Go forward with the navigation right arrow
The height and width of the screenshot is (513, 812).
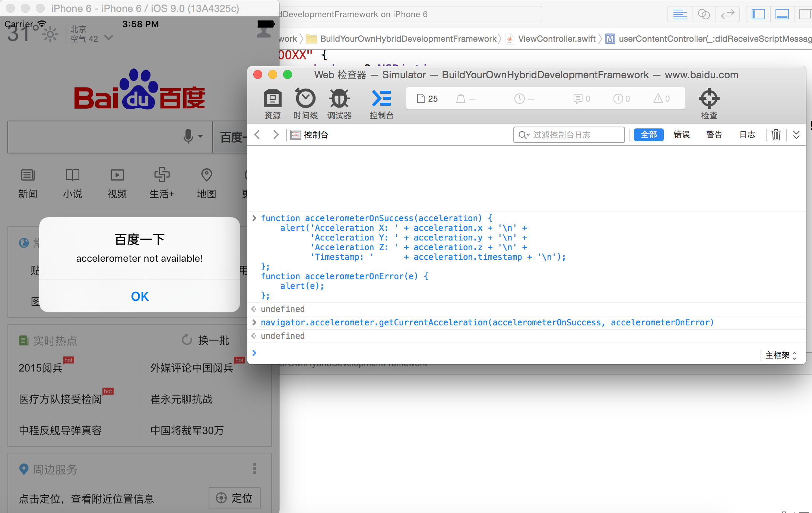(276, 134)
